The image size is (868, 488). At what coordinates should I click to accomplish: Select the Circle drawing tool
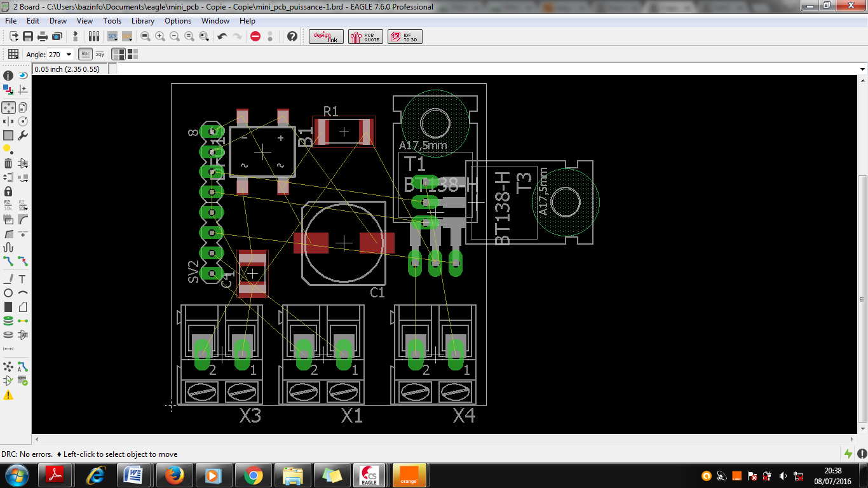(8, 293)
